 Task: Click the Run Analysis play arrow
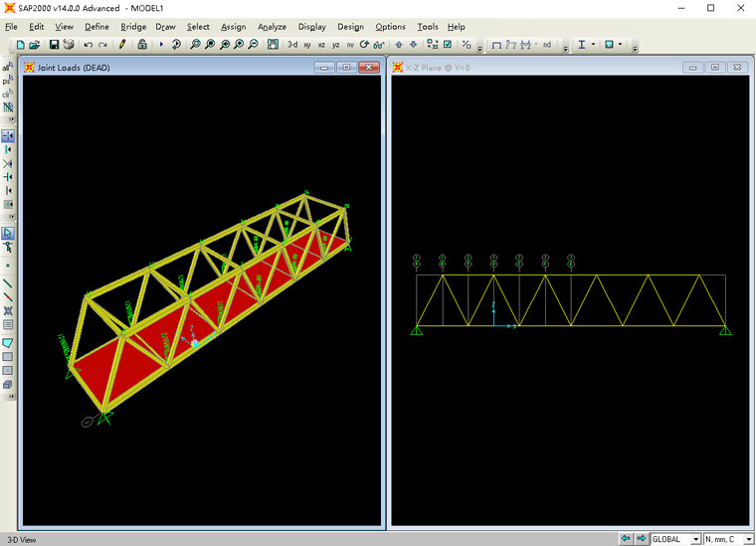pos(162,45)
